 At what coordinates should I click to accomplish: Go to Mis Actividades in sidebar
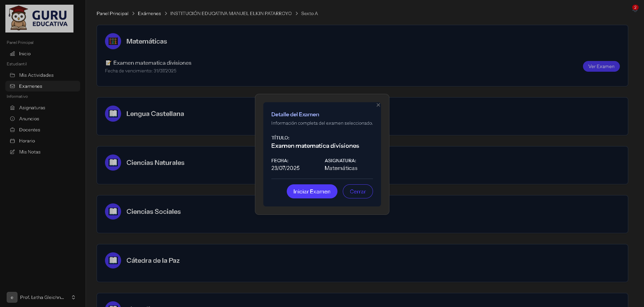coord(36,75)
